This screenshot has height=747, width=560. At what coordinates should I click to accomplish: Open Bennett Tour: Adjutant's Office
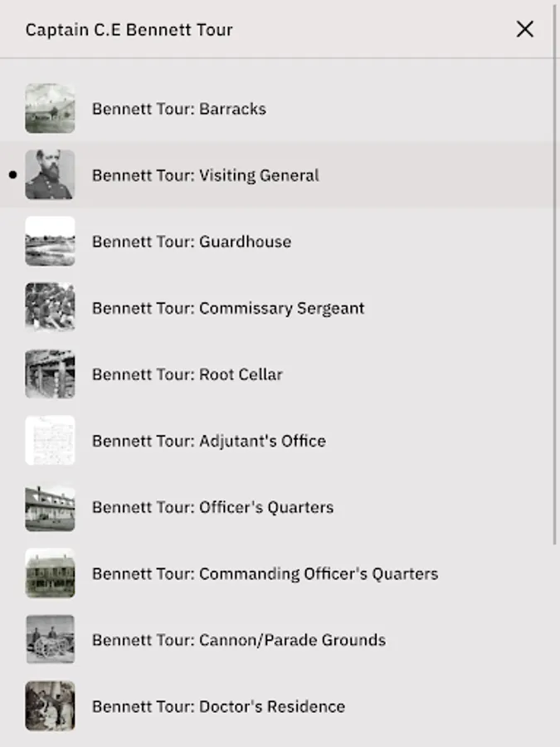pos(209,441)
